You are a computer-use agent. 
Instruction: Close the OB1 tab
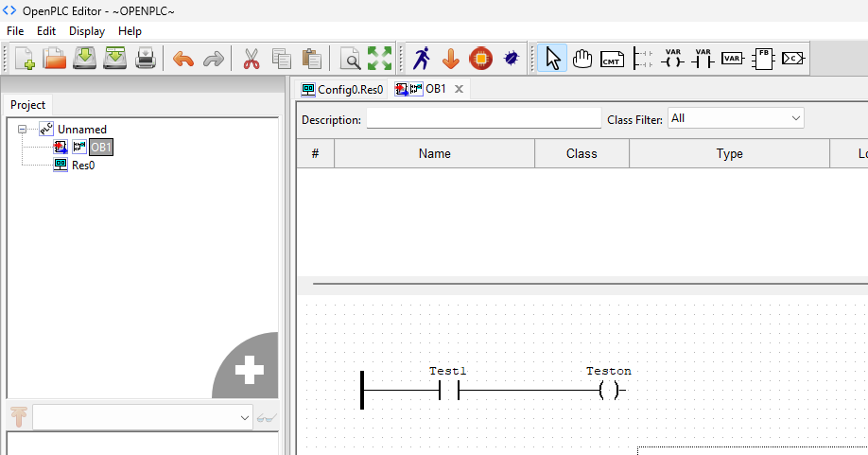point(460,89)
